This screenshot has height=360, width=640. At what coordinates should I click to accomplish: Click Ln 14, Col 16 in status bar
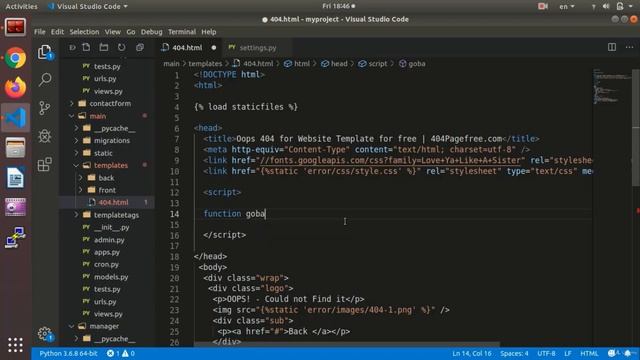point(471,353)
